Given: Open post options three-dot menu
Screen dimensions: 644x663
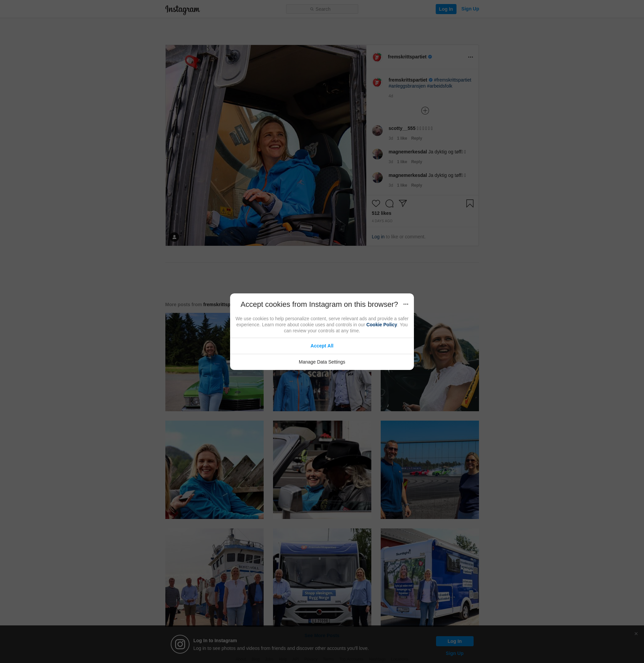Looking at the screenshot, I should pyautogui.click(x=470, y=57).
